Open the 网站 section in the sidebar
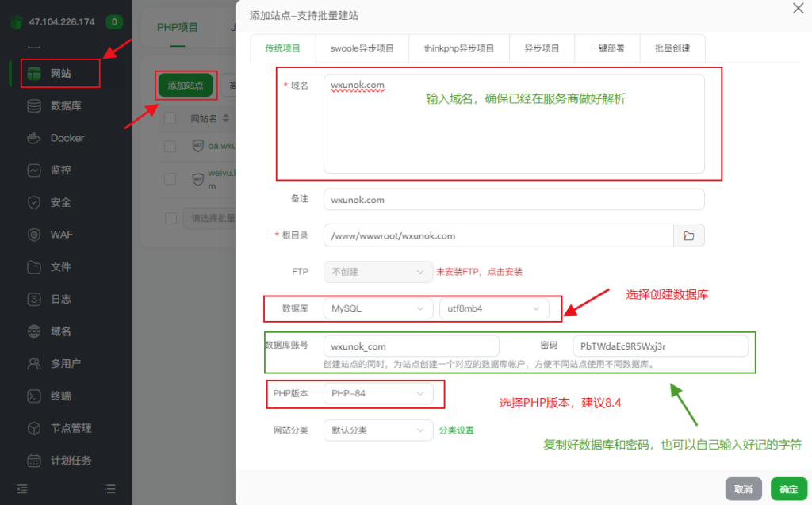The width and height of the screenshot is (812, 505). point(59,74)
